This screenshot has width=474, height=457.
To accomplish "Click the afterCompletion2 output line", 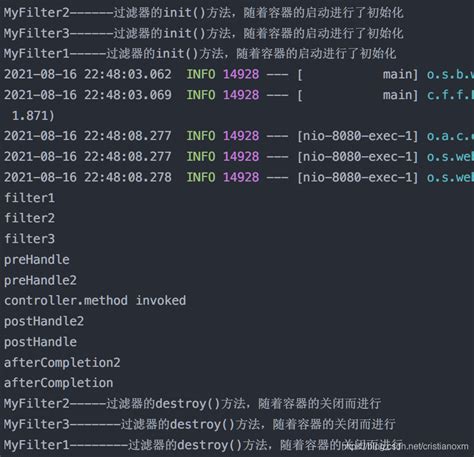I will pyautogui.click(x=62, y=363).
